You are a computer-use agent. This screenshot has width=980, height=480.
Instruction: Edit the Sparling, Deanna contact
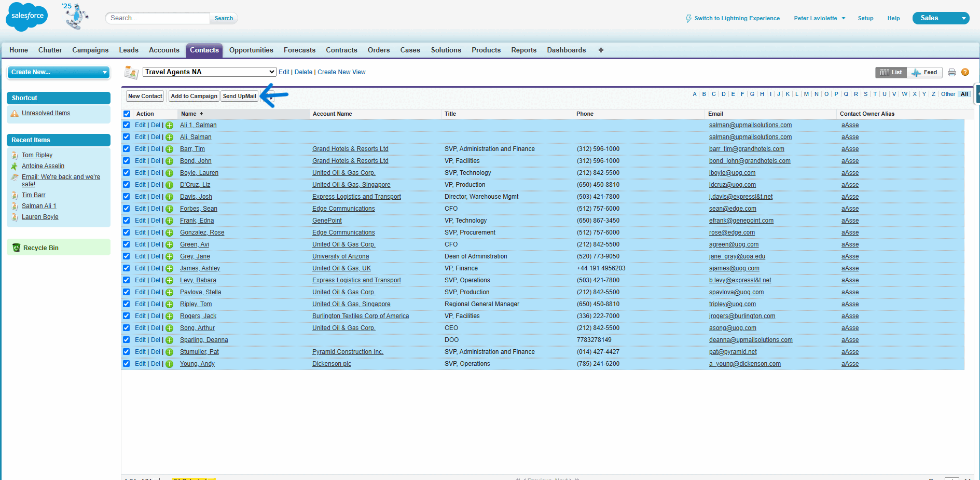[x=140, y=340]
